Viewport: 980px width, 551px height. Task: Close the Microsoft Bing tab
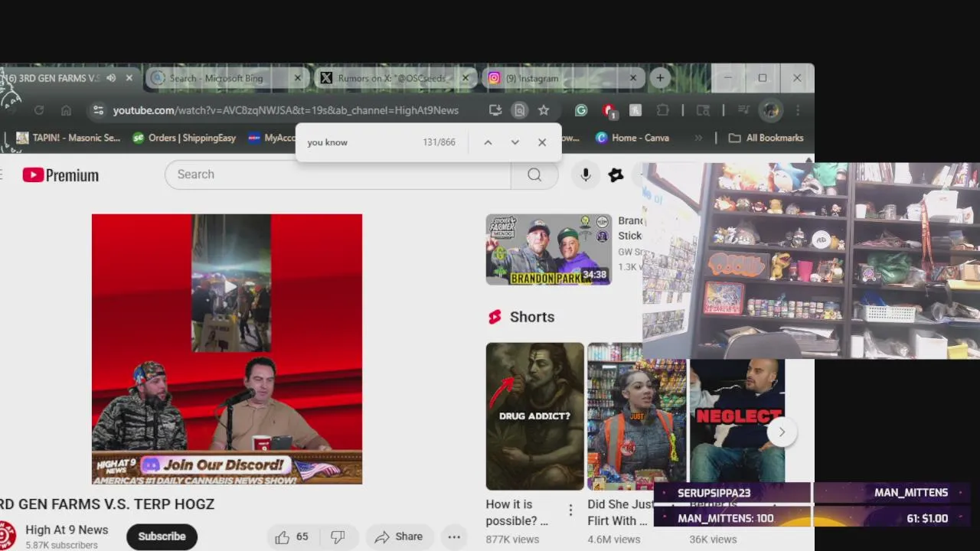pos(298,78)
